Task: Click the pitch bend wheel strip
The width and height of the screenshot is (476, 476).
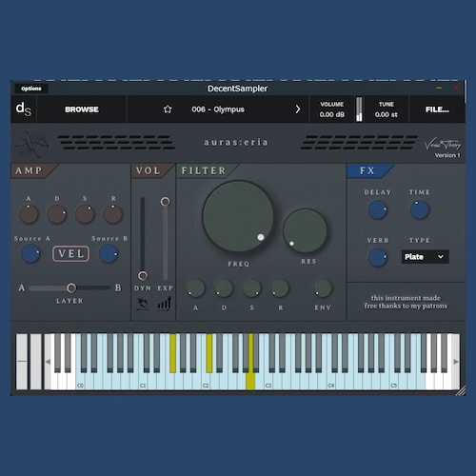Action: tap(22, 362)
